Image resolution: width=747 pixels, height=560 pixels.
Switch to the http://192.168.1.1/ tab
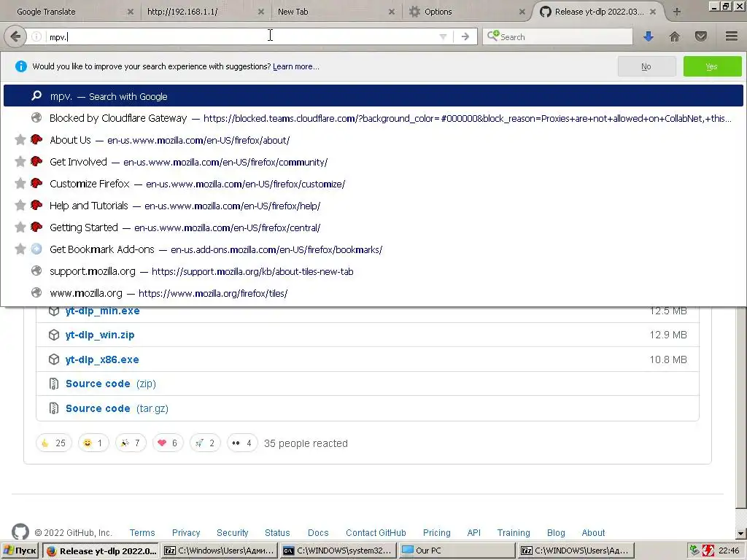click(205, 12)
